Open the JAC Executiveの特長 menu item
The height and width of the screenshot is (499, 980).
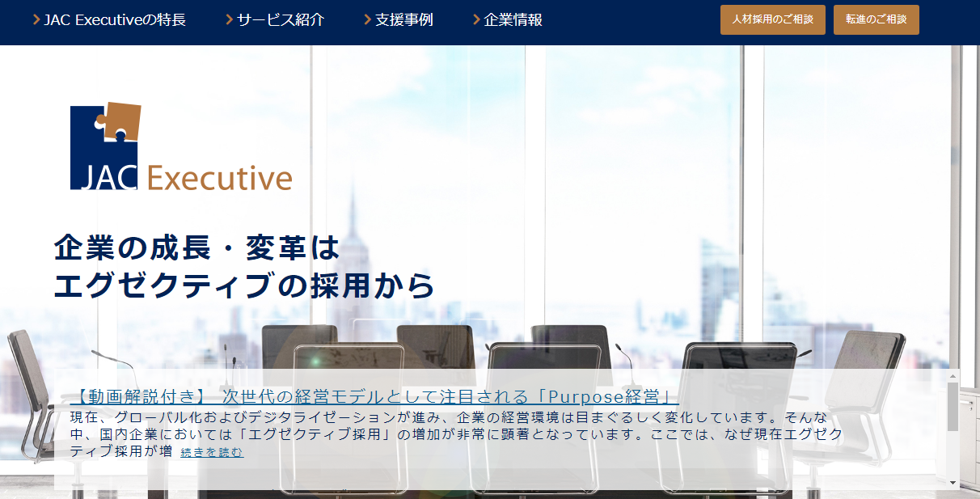pos(115,19)
